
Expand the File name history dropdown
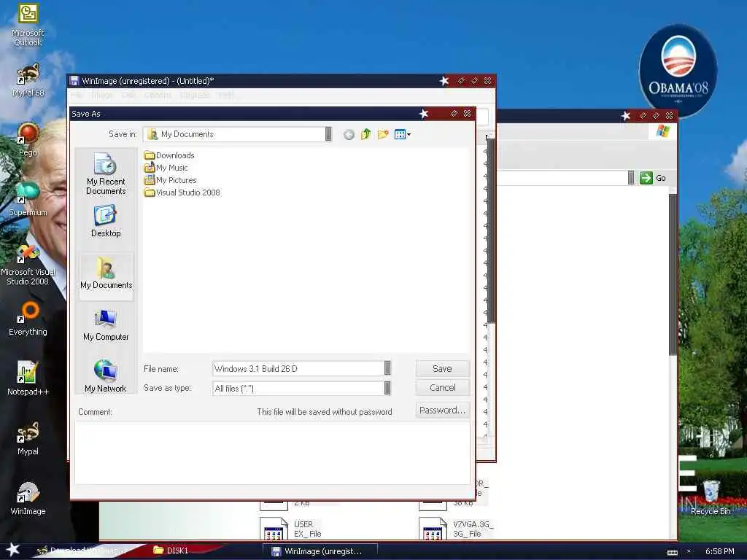coord(387,368)
